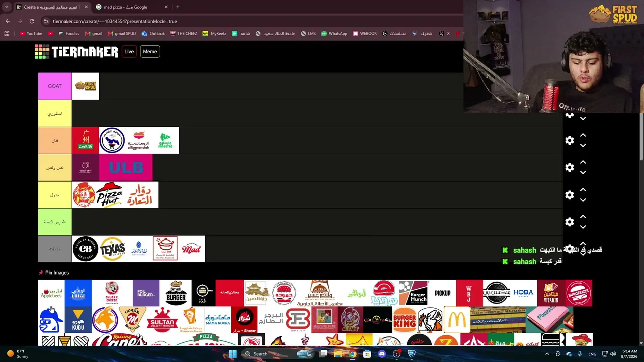Screen dimensions: 644x362
Task: Open File Explorer from the taskbar
Action: [338, 354]
